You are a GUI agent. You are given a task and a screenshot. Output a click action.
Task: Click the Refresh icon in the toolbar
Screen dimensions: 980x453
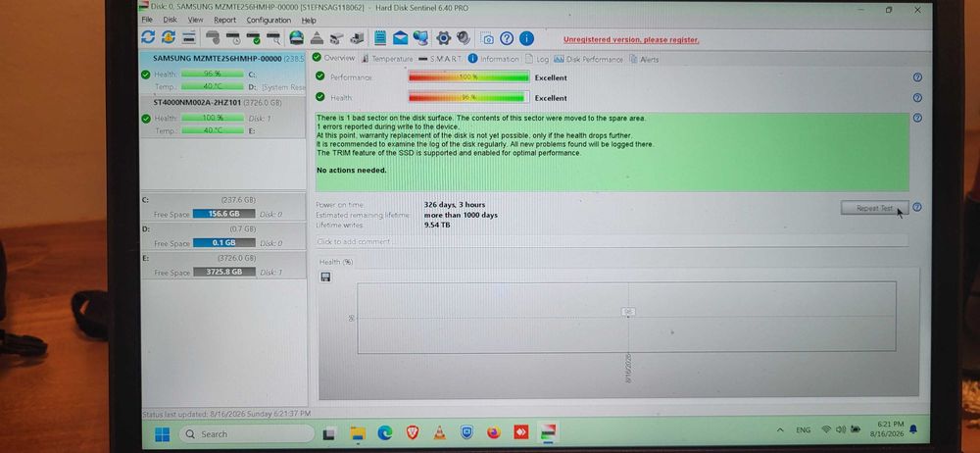click(x=148, y=37)
